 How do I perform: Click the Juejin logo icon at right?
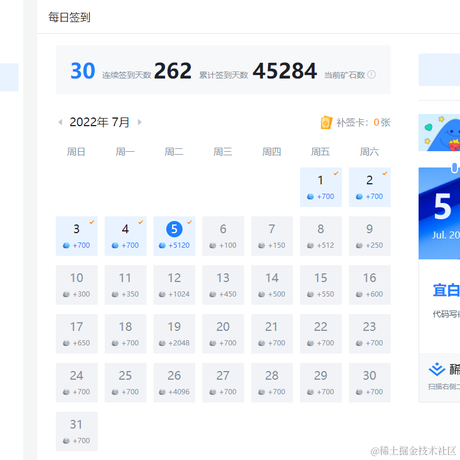[x=437, y=369]
